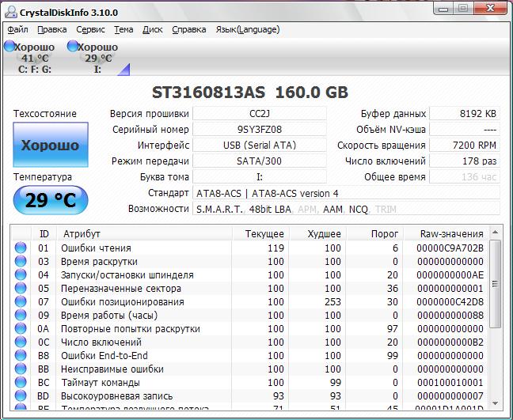Click status orb of Таймаут команды row

pyautogui.click(x=21, y=382)
